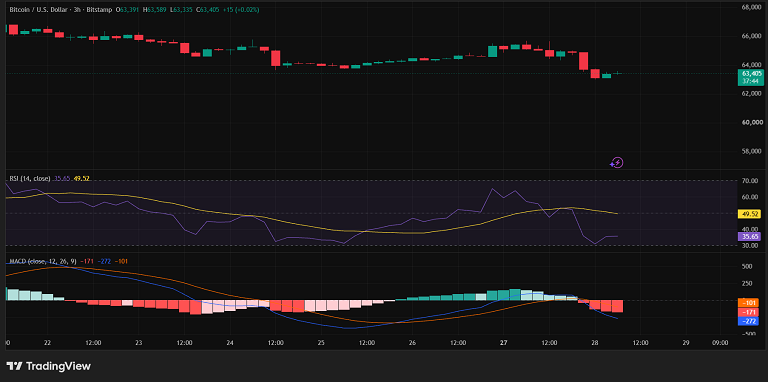Click date label 25 on time axis
This screenshot has height=382, width=768.
[321, 343]
